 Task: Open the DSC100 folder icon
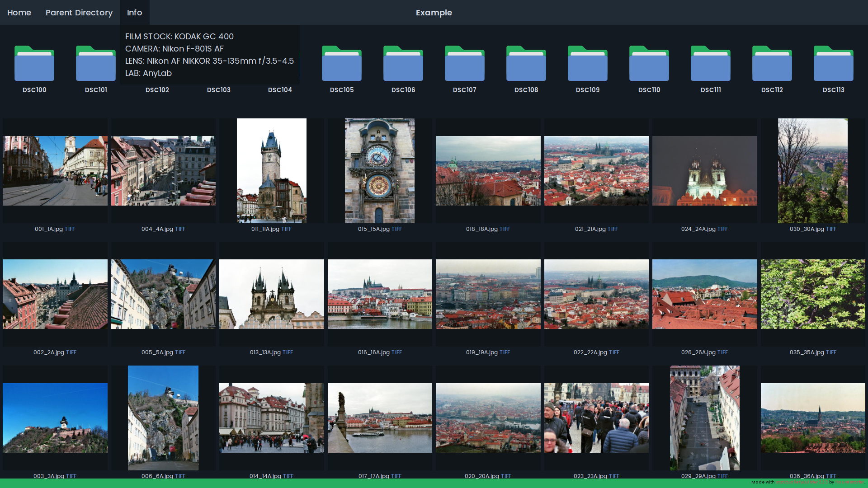tap(34, 63)
